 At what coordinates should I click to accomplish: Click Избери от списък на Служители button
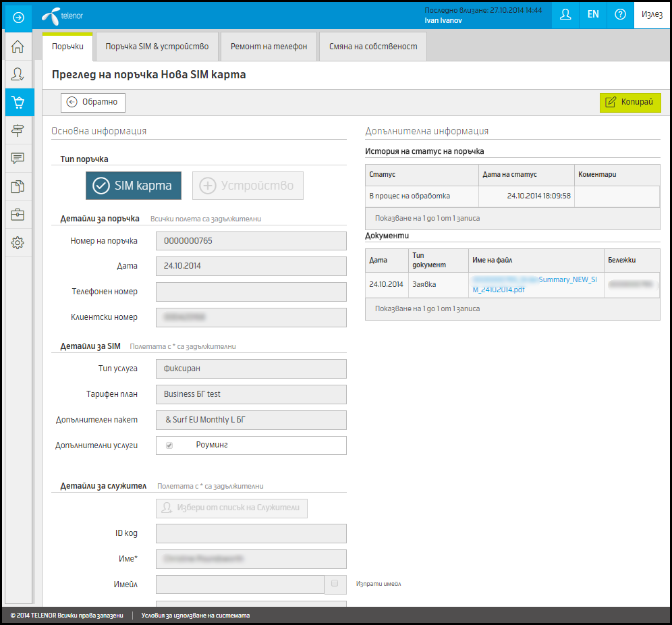(231, 508)
